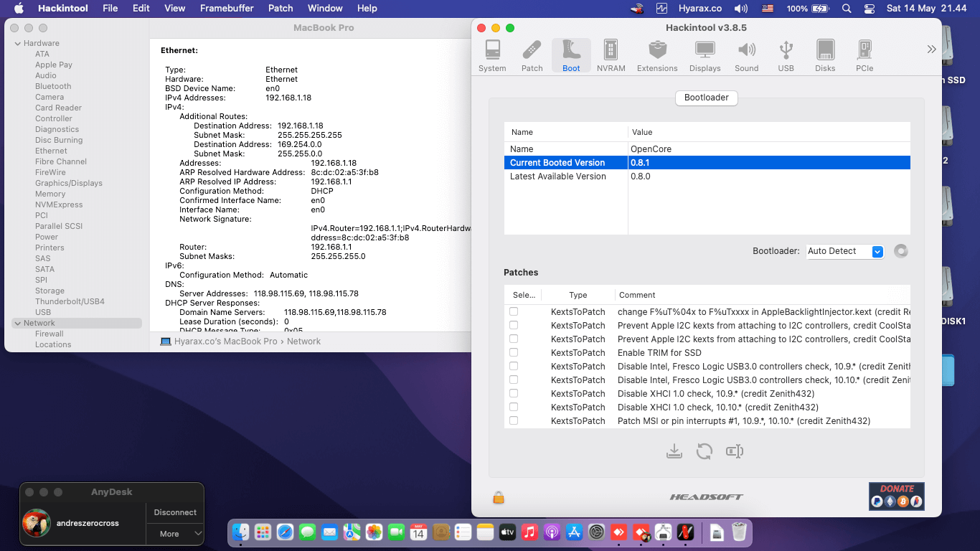
Task: Open Apple Music from the Dock
Action: [529, 532]
